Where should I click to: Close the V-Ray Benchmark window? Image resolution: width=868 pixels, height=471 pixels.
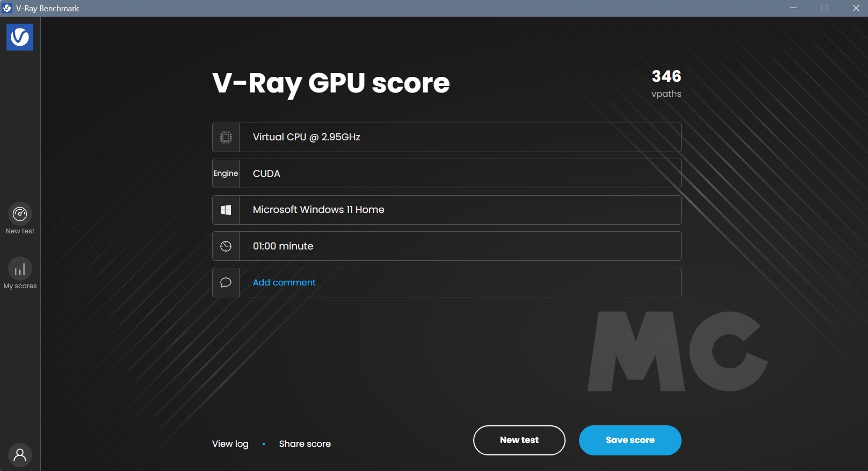coord(856,8)
